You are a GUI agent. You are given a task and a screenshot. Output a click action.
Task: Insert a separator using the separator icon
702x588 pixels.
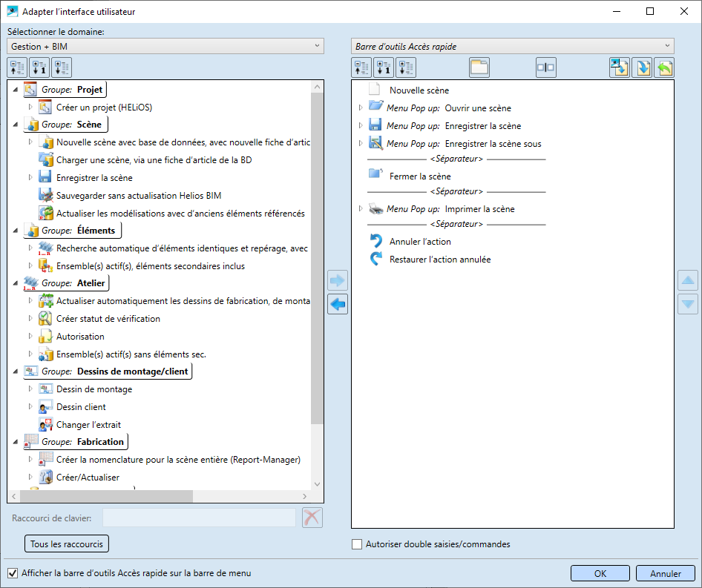tap(545, 67)
